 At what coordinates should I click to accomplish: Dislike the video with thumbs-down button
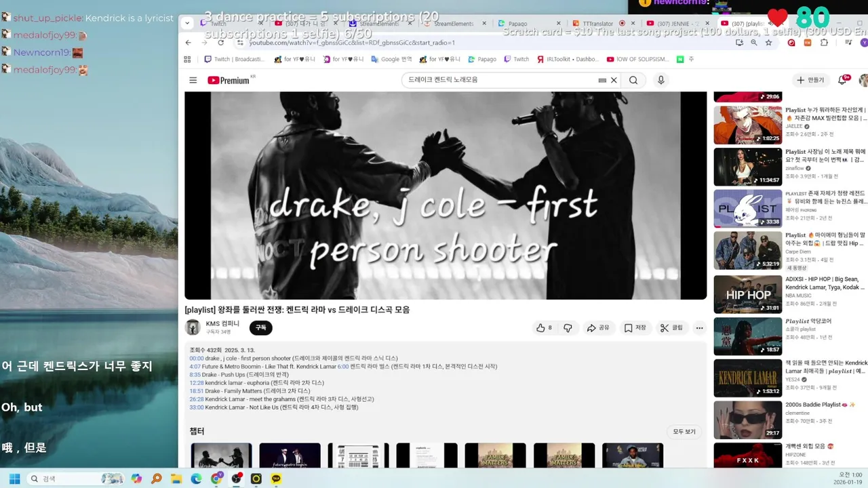click(x=568, y=328)
